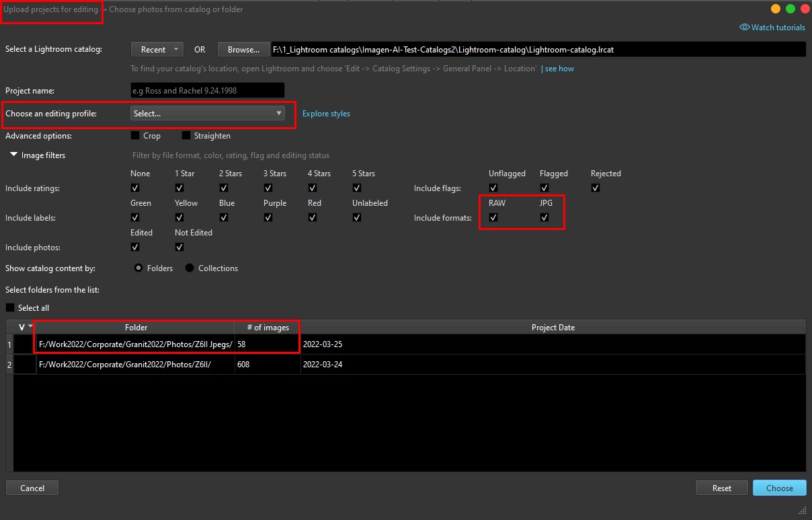
Task: Open the editing profile Select dropdown
Action: click(208, 114)
